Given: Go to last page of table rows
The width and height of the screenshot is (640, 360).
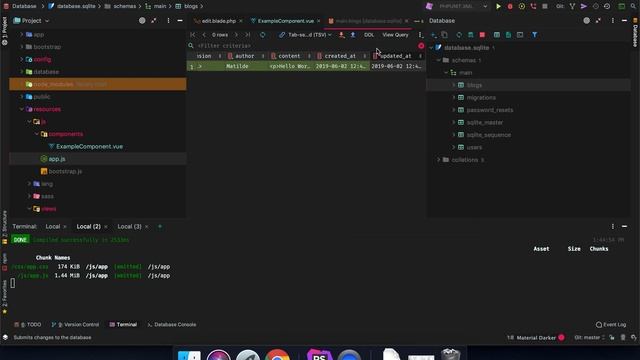Looking at the screenshot, I should [x=248, y=35].
